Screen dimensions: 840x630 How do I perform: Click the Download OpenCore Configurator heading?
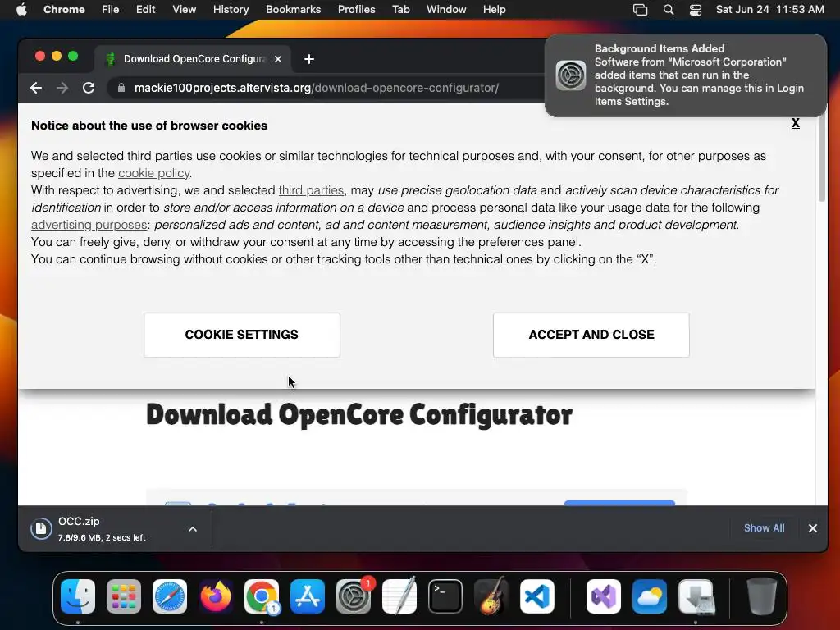pos(359,415)
